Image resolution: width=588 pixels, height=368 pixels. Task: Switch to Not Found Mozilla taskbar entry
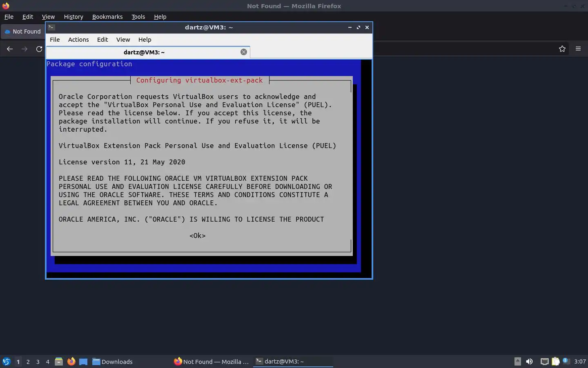click(211, 361)
